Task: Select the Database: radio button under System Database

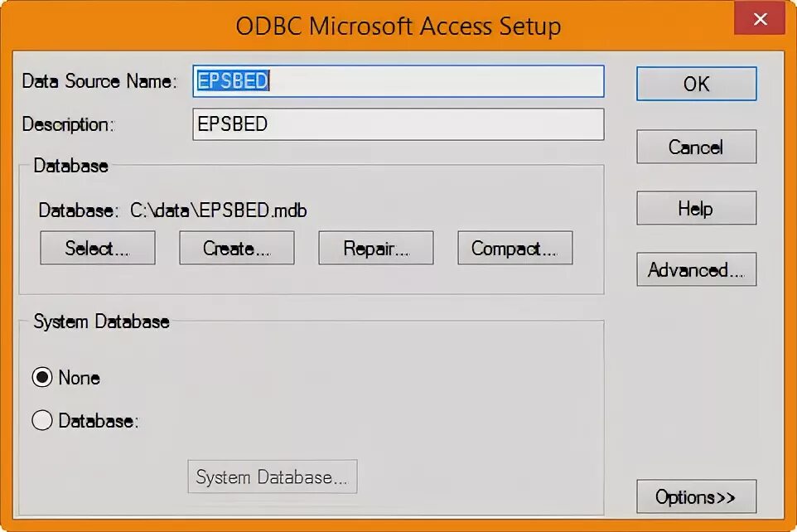Action: [42, 421]
